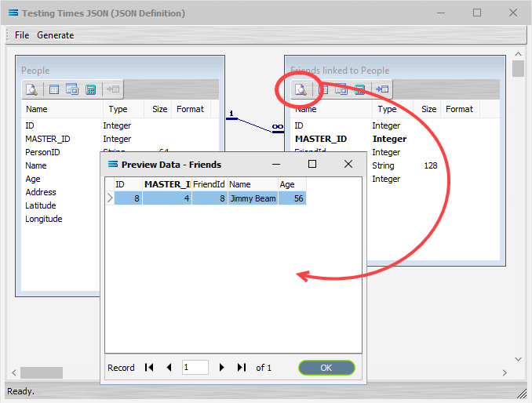Image resolution: width=532 pixels, height=403 pixels.
Task: Click calculator icon in Friends toolbar
Action: [x=359, y=89]
